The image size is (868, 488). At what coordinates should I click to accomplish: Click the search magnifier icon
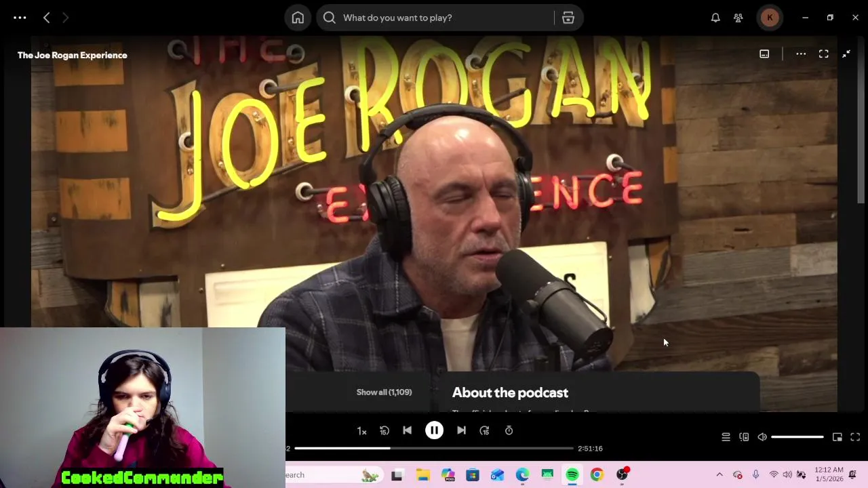coord(330,18)
